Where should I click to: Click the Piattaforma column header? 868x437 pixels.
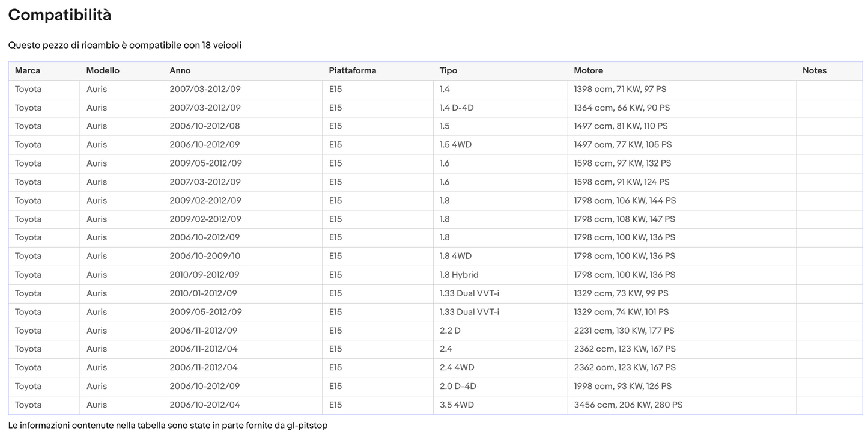point(353,70)
